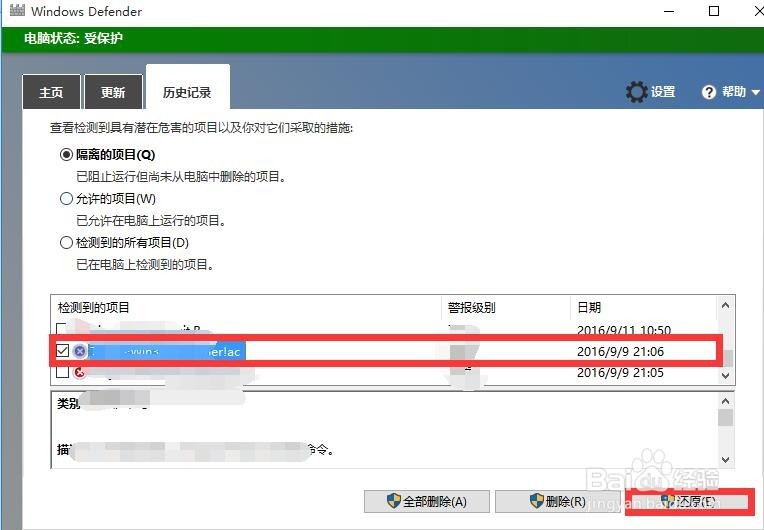Screen dimensions: 764x530
Task: Select the 隔离的项目(Q) radio button
Action: [x=66, y=155]
